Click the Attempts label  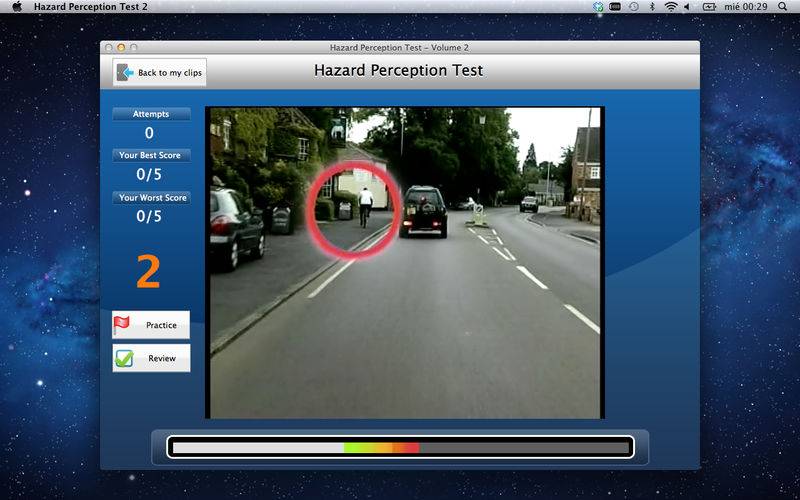pyautogui.click(x=151, y=114)
